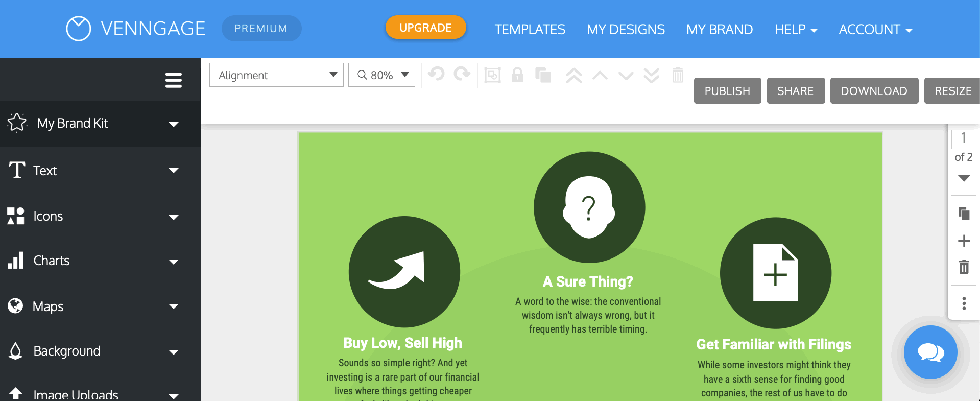
Task: Expand the Icons panel arrow
Action: click(174, 217)
